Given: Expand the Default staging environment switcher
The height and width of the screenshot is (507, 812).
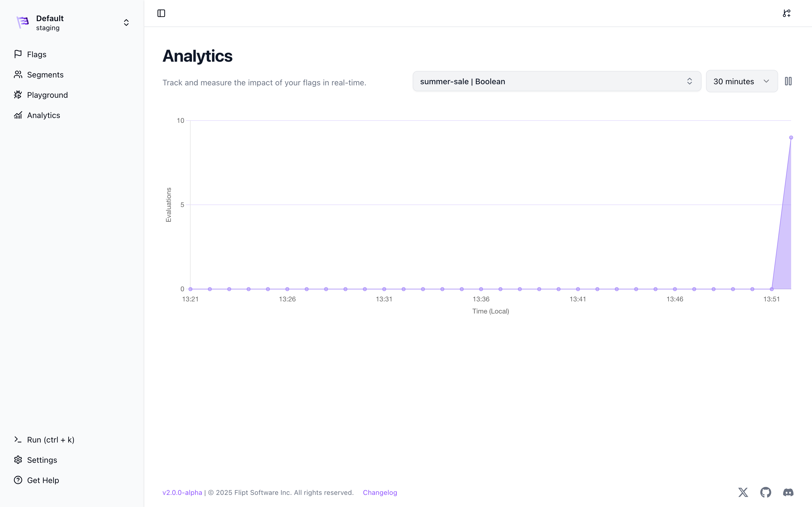Looking at the screenshot, I should click(x=126, y=23).
